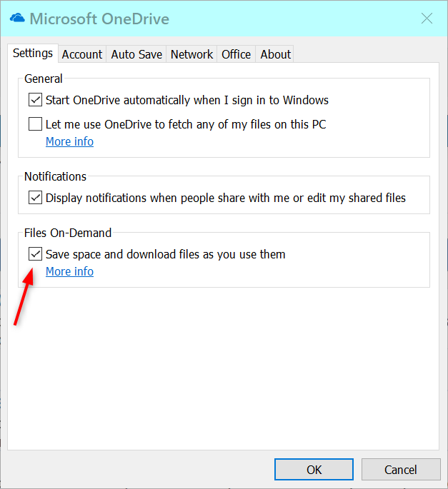Image resolution: width=448 pixels, height=489 pixels.
Task: Untick Save space and download files checkbox
Action: tap(35, 254)
